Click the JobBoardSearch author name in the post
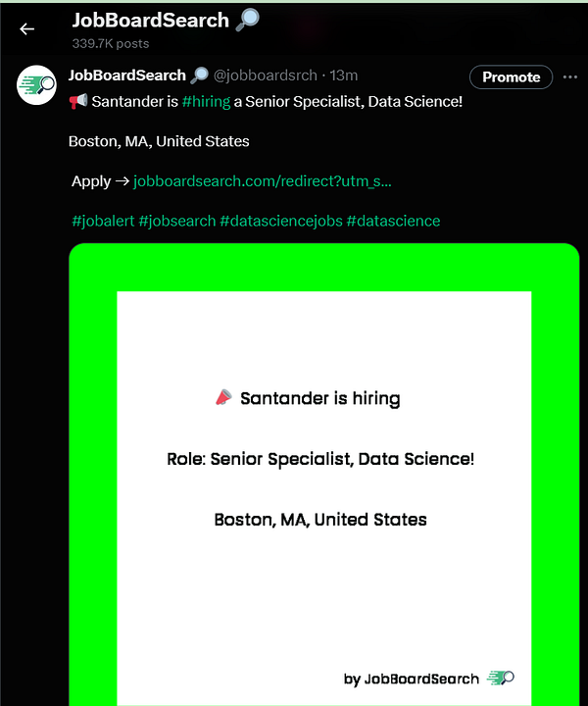The width and height of the screenshot is (588, 706). pyautogui.click(x=127, y=76)
